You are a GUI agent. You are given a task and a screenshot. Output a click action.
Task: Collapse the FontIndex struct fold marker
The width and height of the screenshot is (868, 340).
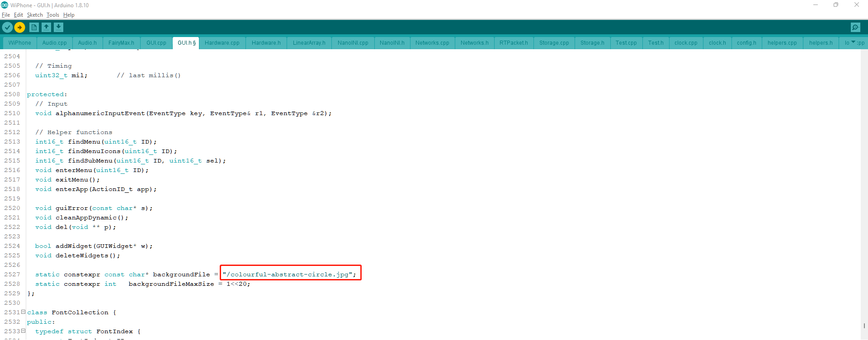[x=23, y=331]
